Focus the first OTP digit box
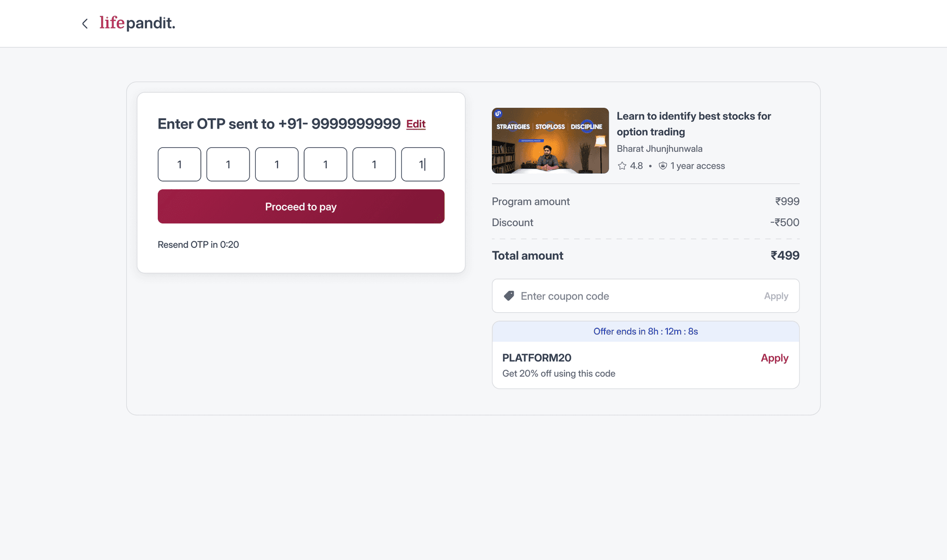The height and width of the screenshot is (560, 947). [x=180, y=164]
